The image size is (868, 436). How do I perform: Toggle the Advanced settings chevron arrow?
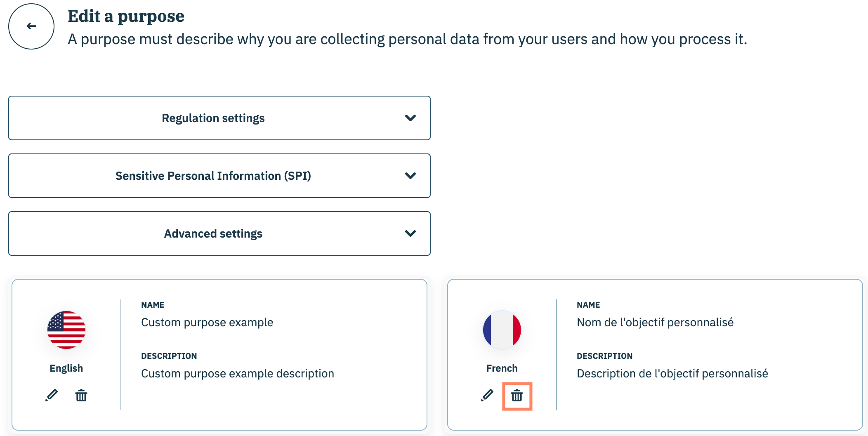pyautogui.click(x=410, y=233)
